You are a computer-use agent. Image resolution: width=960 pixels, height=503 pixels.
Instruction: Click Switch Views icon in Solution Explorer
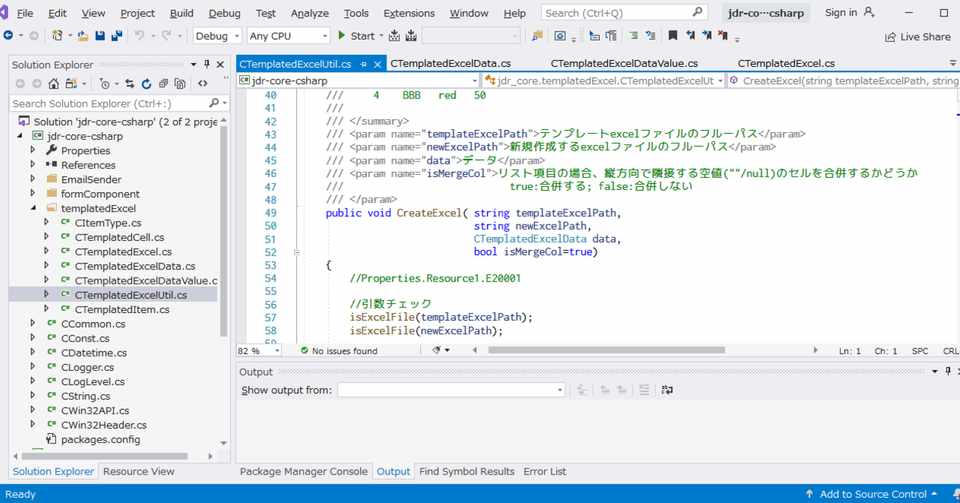(x=71, y=84)
